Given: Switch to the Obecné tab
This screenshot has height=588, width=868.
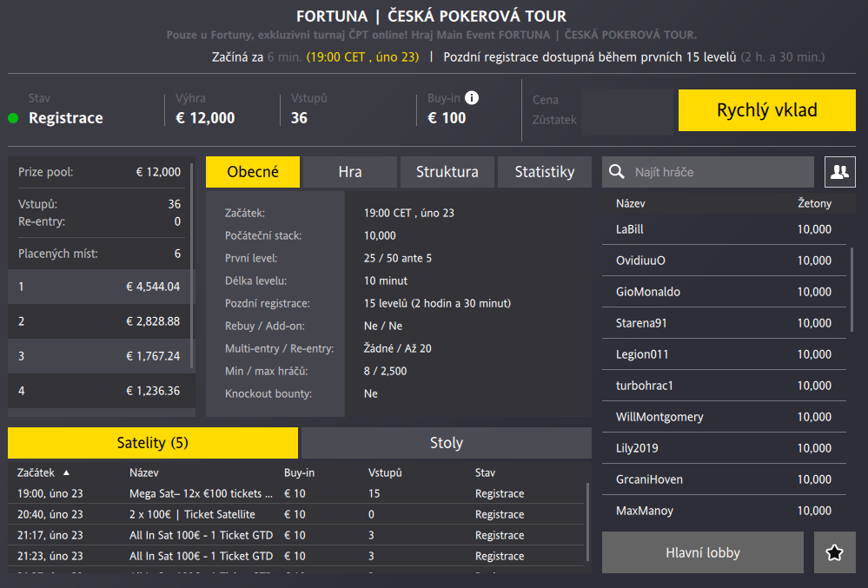Looking at the screenshot, I should [x=253, y=172].
